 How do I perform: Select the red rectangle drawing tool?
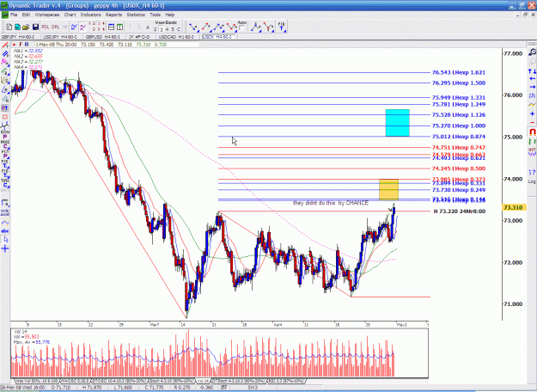[5, 117]
